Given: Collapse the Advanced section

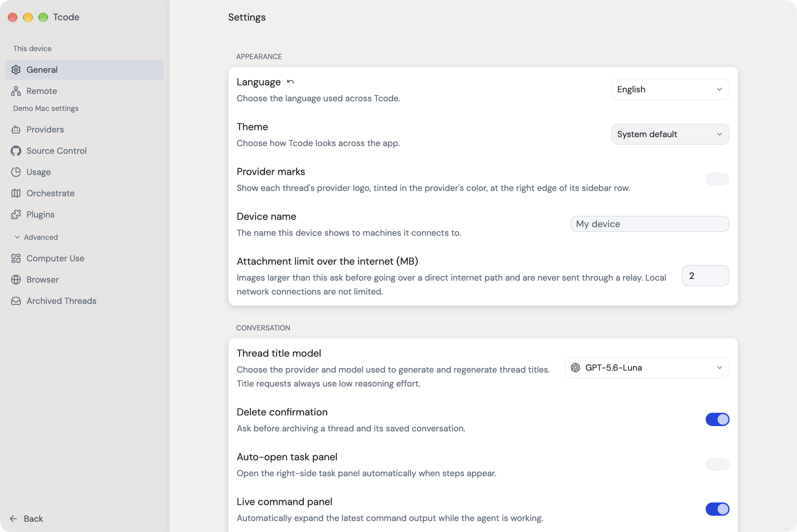Looking at the screenshot, I should (x=36, y=237).
